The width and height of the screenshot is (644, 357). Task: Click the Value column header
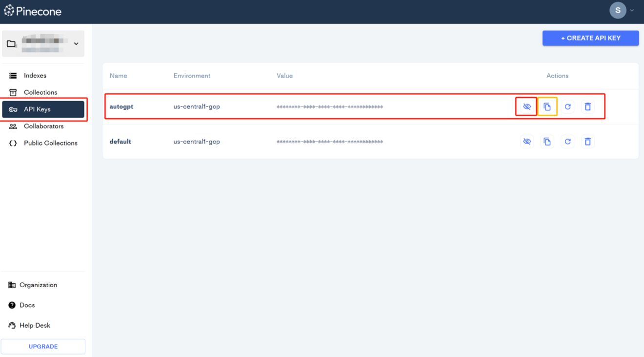(x=285, y=76)
